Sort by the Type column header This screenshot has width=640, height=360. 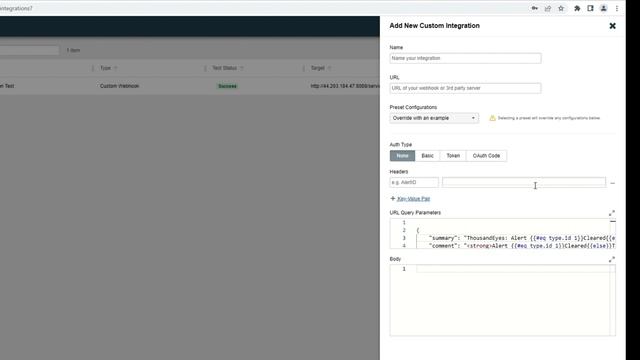(108, 68)
